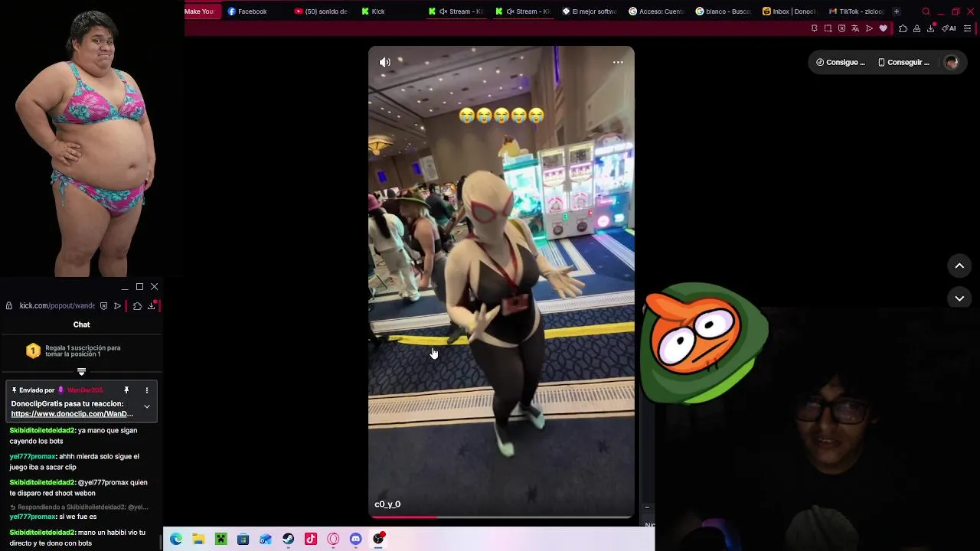Click the heart icon in browser toolbar
980x551 pixels.
[883, 28]
